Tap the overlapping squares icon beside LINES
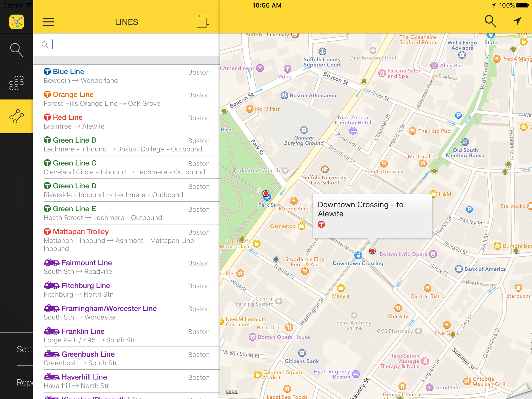Image resolution: width=532 pixels, height=399 pixels. [203, 21]
